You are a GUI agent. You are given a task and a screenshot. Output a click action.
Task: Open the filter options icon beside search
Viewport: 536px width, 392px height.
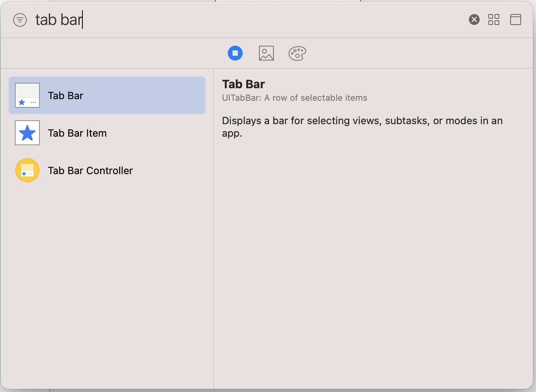tap(20, 20)
